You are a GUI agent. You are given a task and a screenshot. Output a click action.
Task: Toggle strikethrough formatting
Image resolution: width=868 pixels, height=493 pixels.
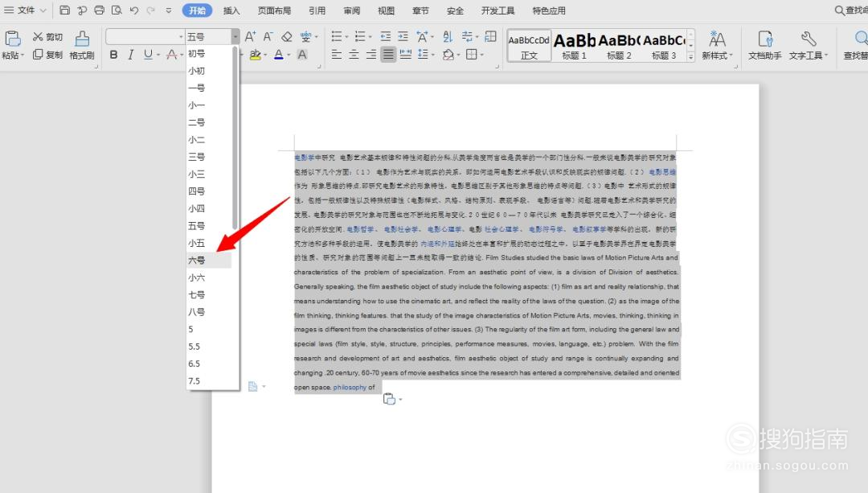pos(172,54)
